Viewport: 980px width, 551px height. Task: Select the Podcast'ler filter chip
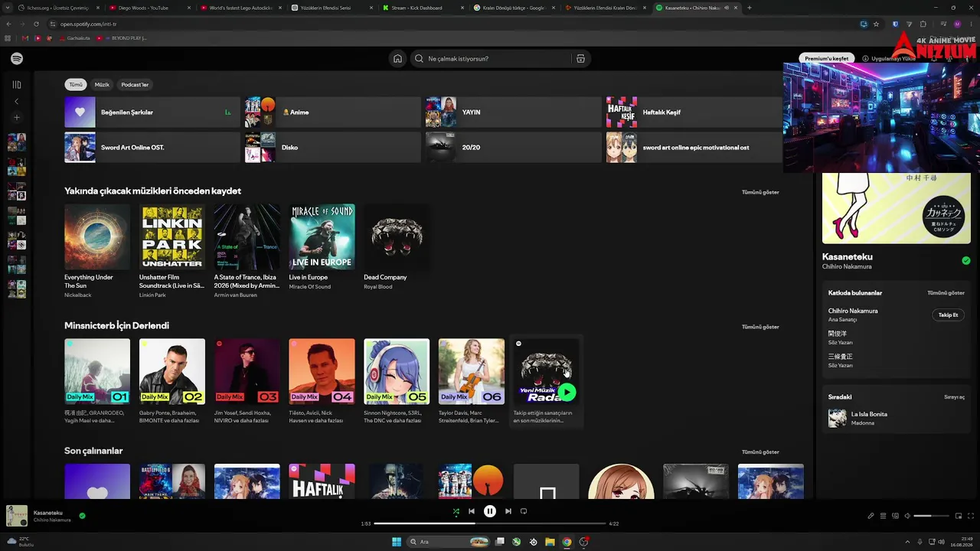point(135,85)
